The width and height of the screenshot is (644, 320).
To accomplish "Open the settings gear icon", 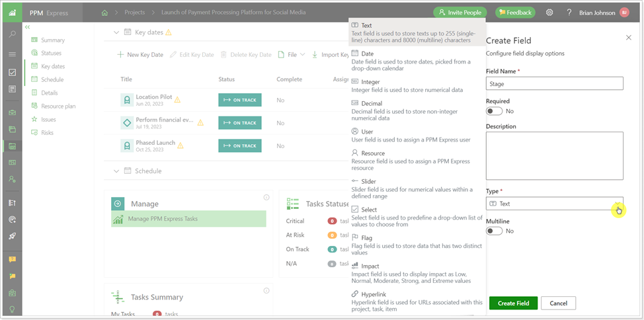I will tap(549, 13).
